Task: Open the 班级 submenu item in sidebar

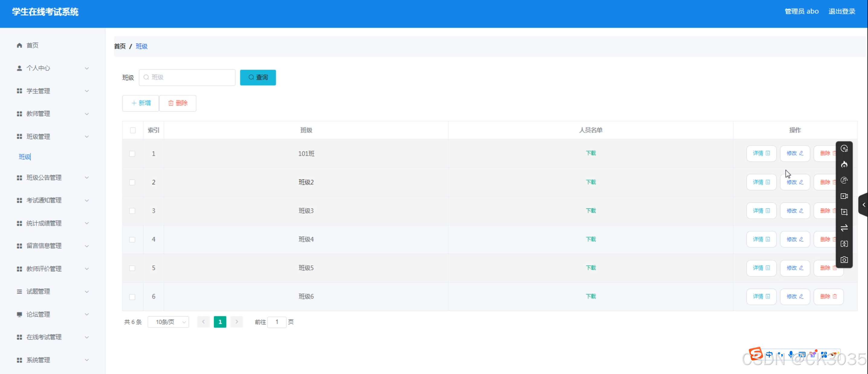Action: click(24, 157)
